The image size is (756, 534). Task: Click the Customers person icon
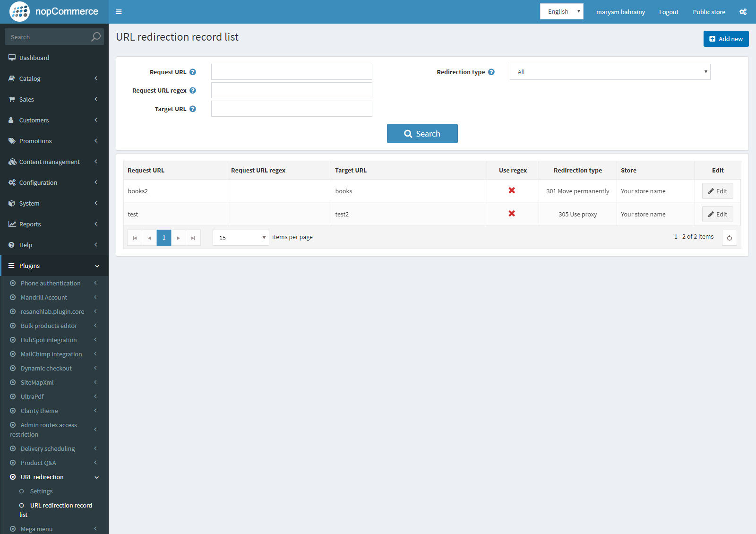pyautogui.click(x=11, y=120)
